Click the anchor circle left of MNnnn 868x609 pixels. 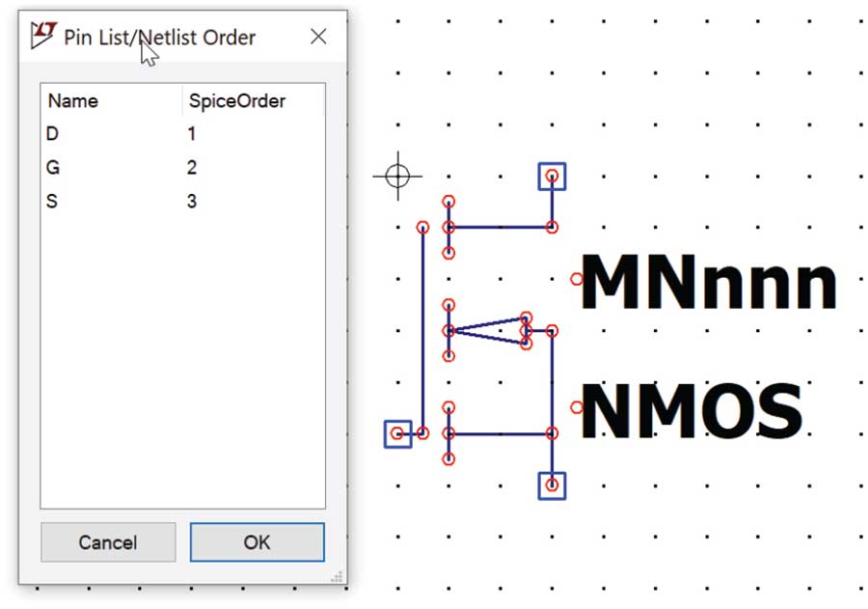point(577,279)
